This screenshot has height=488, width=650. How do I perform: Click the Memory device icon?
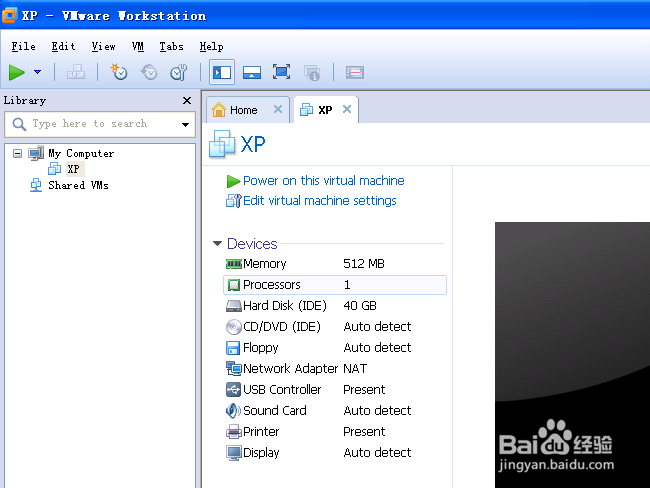point(234,264)
